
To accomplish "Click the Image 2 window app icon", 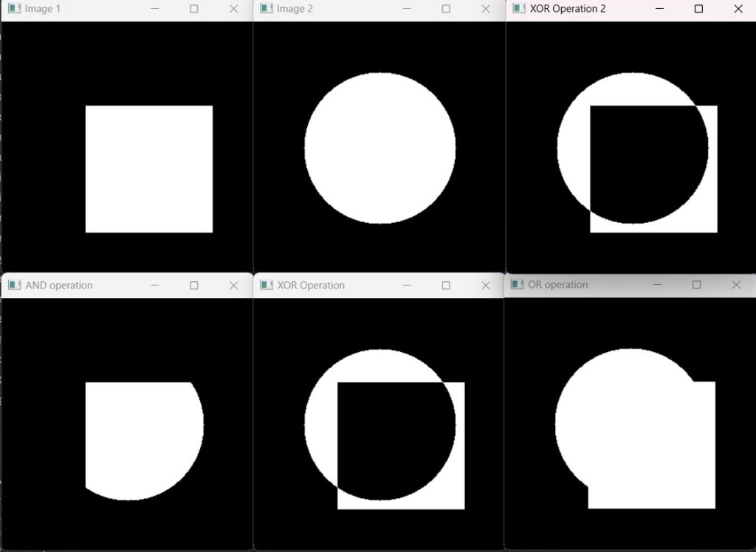I will click(266, 9).
